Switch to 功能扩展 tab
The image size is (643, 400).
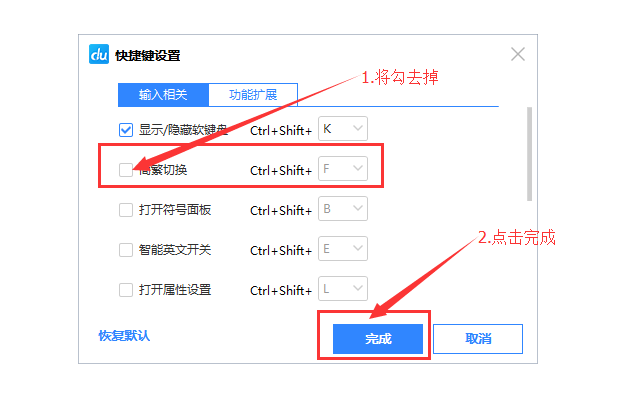pyautogui.click(x=253, y=95)
